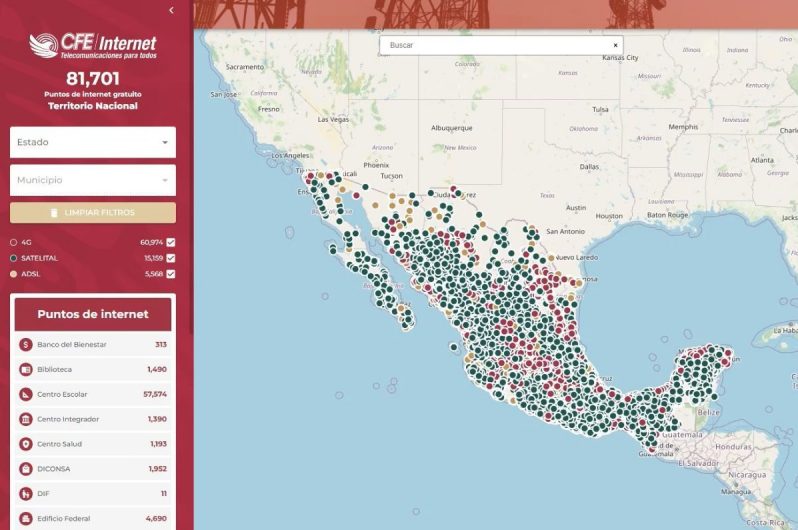Collapse the sidebar with the back chevron

click(172, 10)
